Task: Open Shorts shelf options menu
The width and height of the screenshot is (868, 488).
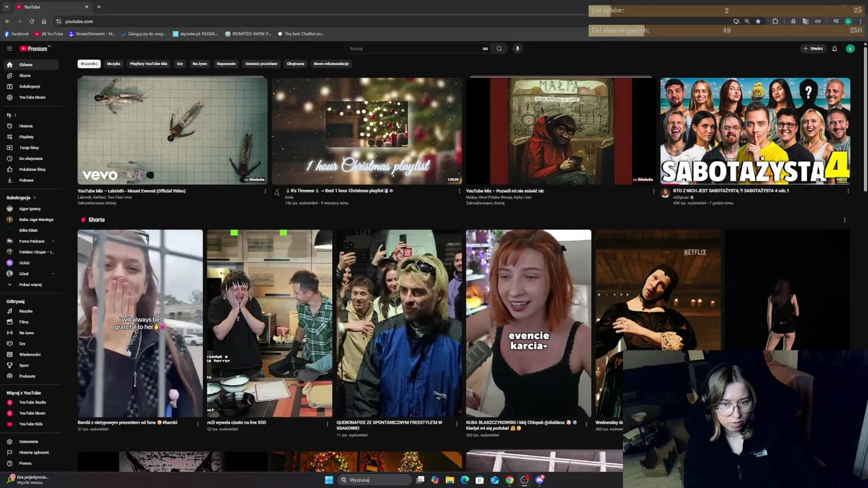Action: 845,220
